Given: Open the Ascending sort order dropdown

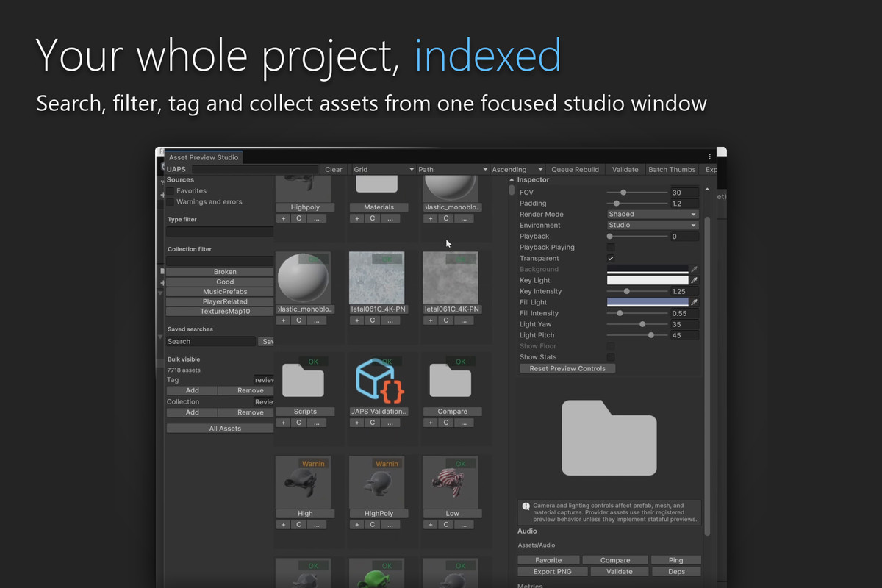Looking at the screenshot, I should (517, 170).
